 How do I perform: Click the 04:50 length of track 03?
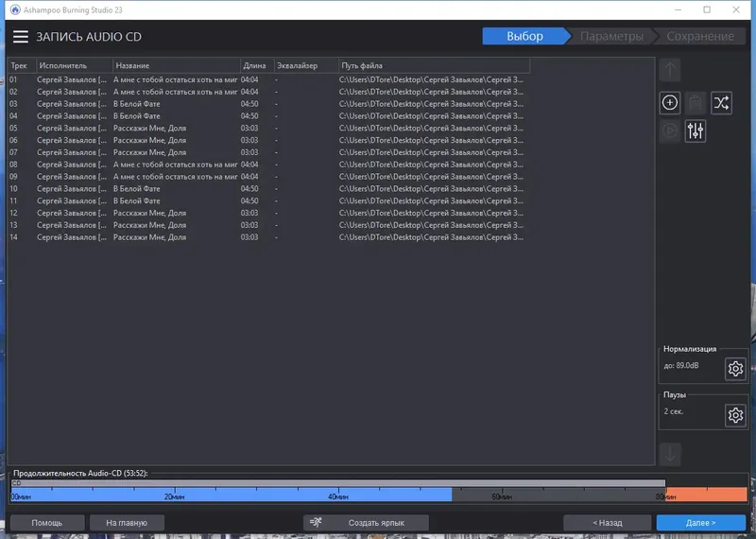(x=249, y=104)
